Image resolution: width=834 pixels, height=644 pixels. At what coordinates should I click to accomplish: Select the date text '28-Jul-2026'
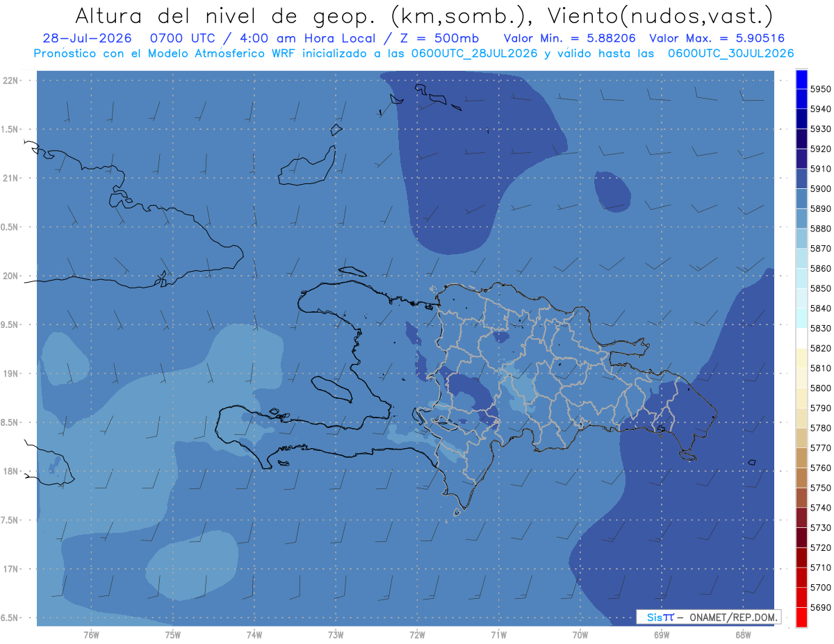pyautogui.click(x=87, y=38)
